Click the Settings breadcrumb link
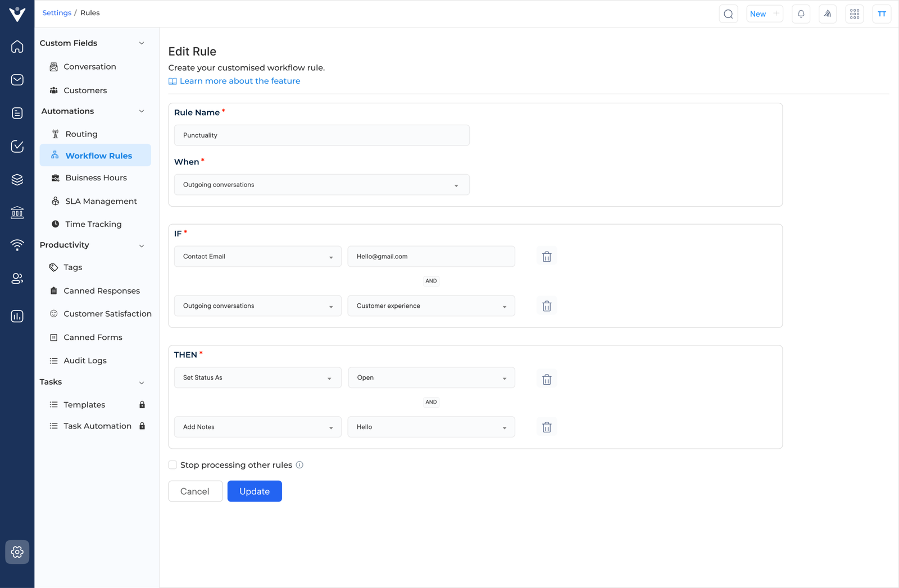 click(57, 13)
